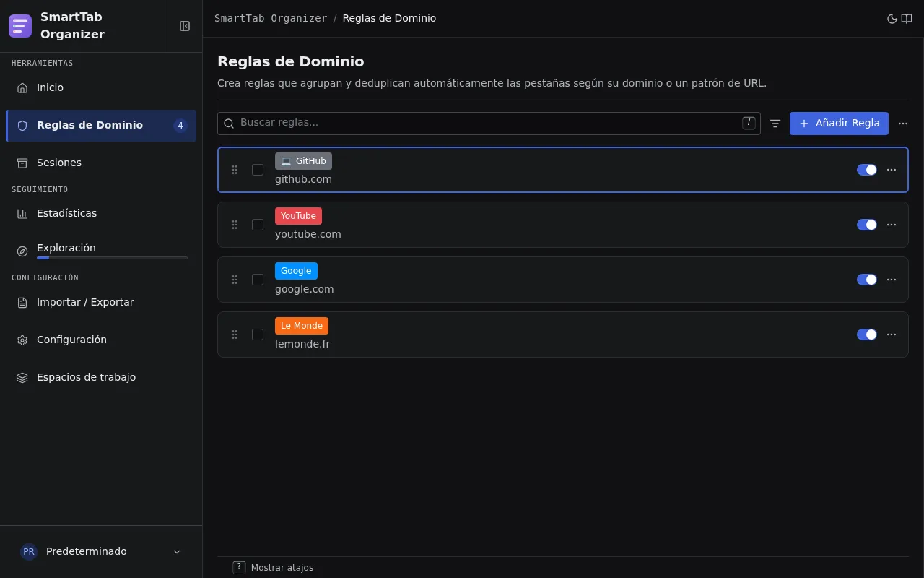Click the red YouTube label tag
The height and width of the screenshot is (578, 924).
coord(298,216)
